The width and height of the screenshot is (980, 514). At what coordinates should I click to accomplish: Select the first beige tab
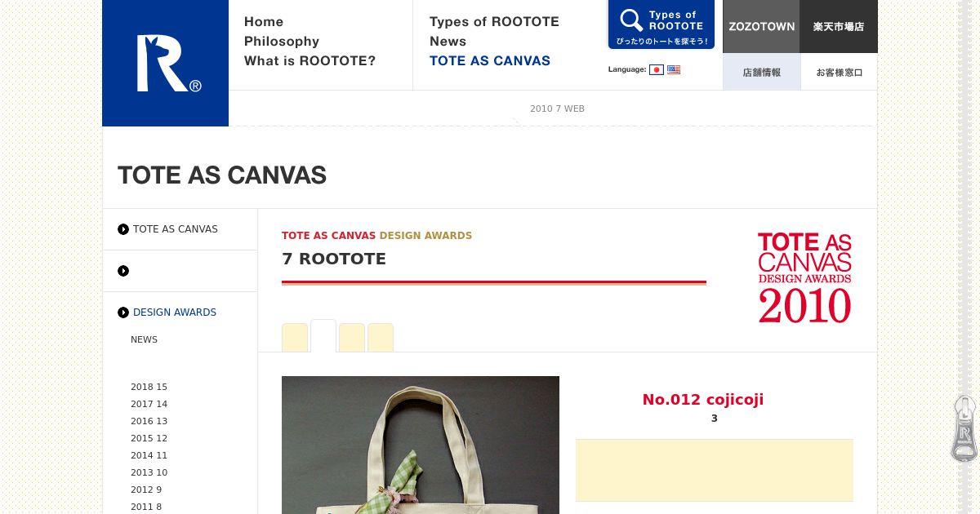tap(295, 338)
